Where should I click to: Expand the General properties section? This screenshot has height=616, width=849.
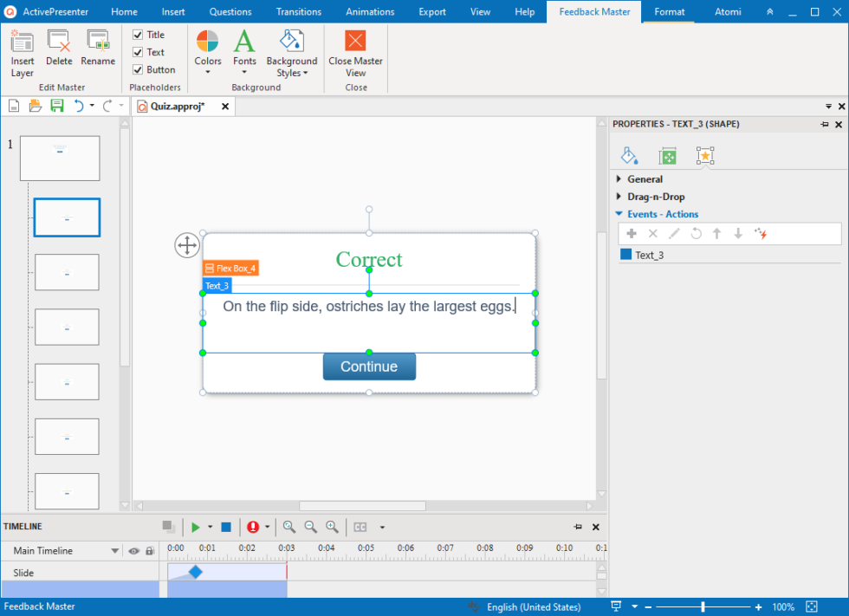pos(618,179)
